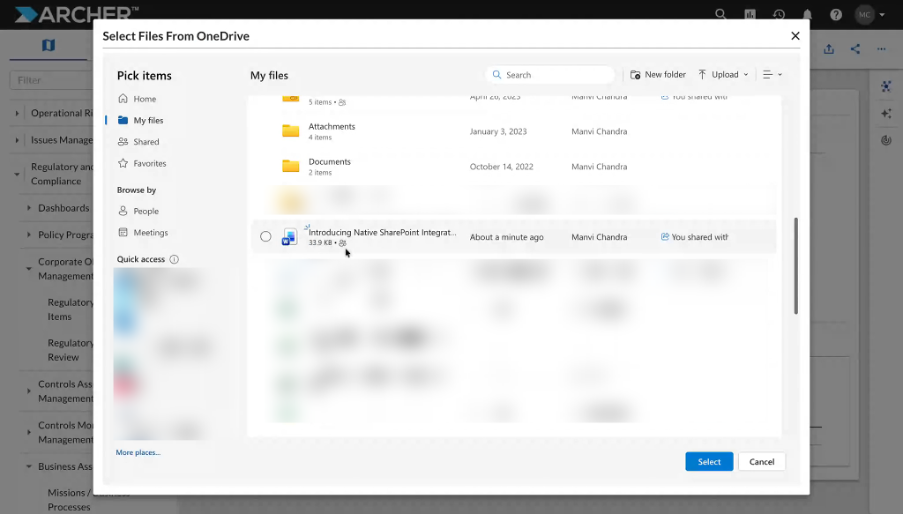Select the Archer map view tab icon
Image resolution: width=904 pixels, height=514 pixels.
(48, 45)
